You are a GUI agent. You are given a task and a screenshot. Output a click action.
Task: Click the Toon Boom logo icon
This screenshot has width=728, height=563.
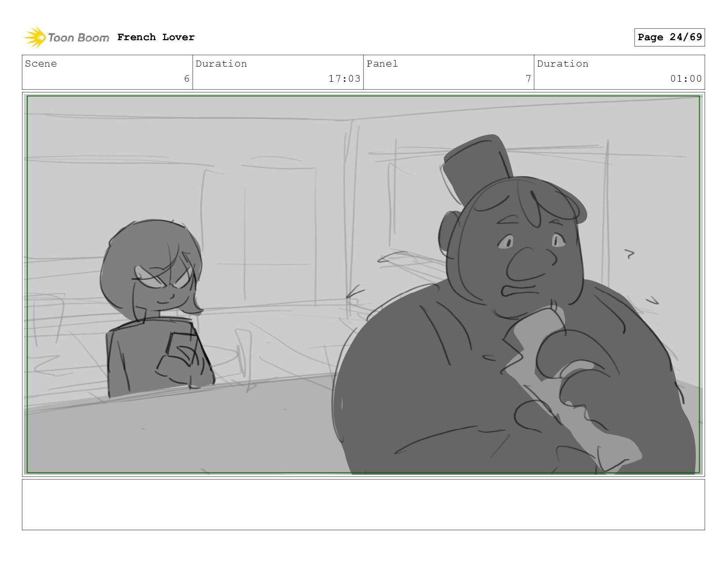click(x=34, y=38)
